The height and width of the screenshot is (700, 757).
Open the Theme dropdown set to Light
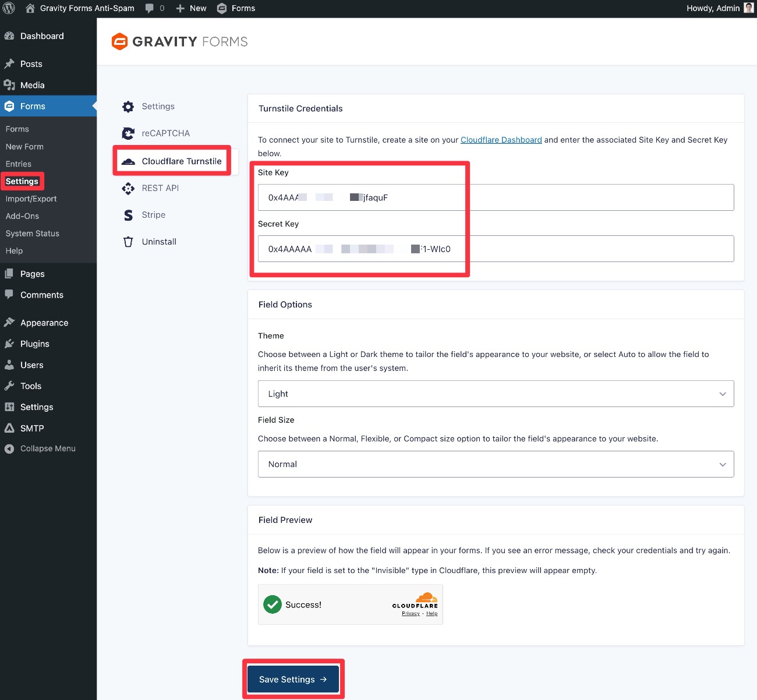tap(496, 394)
